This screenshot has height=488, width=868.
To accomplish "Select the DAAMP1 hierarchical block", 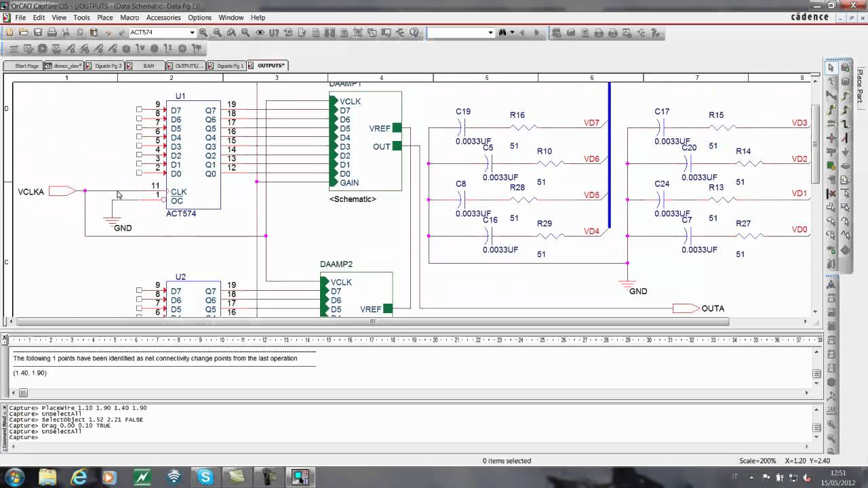I will pos(366,141).
